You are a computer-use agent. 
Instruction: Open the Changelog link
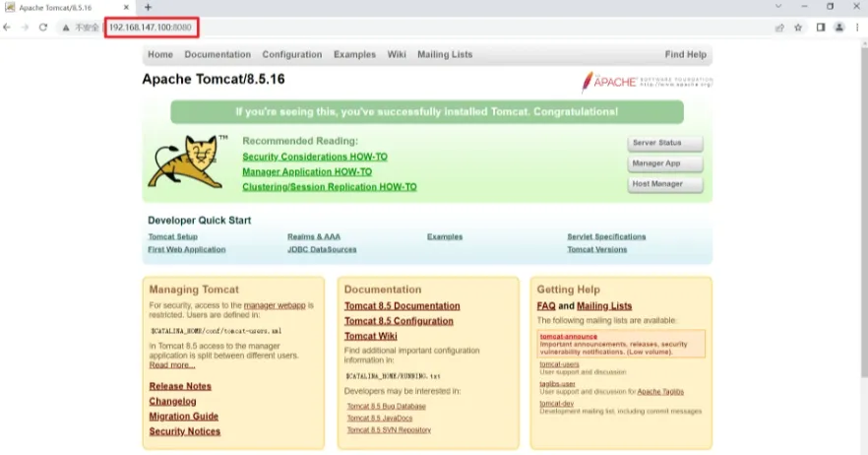pyautogui.click(x=172, y=401)
